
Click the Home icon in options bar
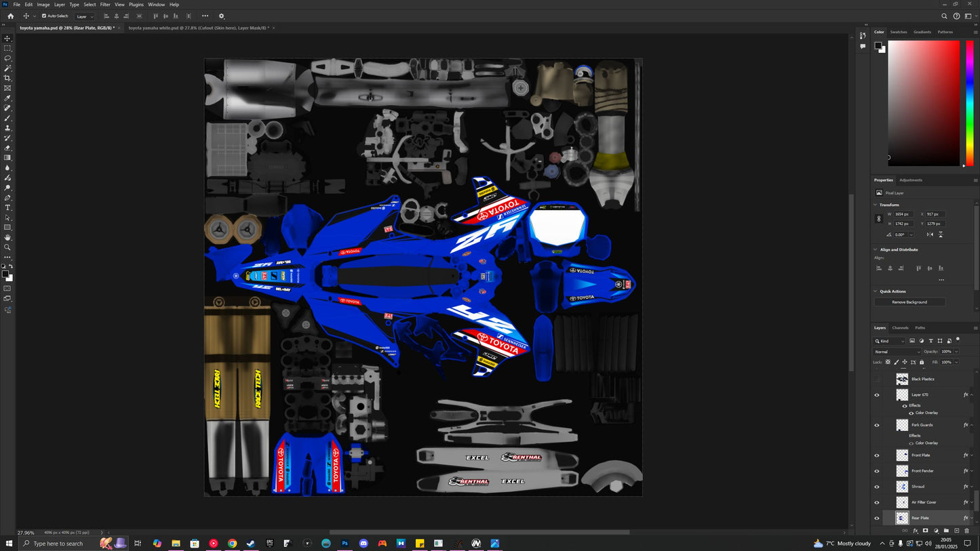(x=10, y=16)
